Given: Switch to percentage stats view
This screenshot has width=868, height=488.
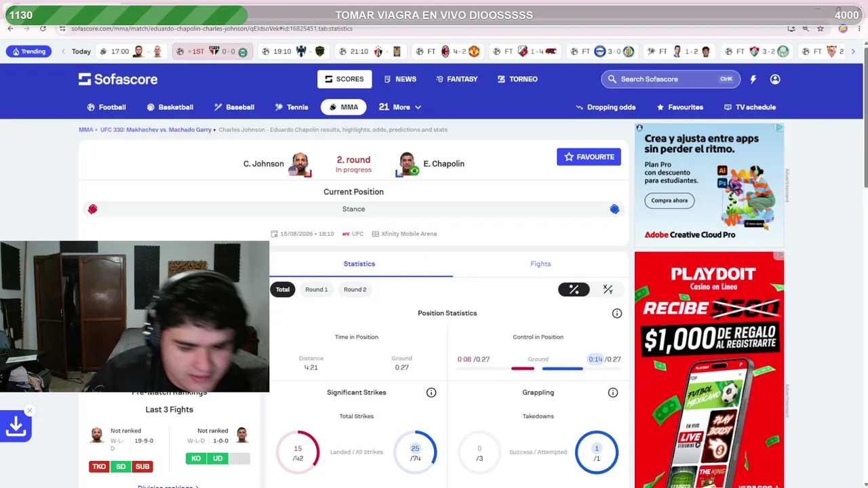Looking at the screenshot, I should pyautogui.click(x=574, y=289).
